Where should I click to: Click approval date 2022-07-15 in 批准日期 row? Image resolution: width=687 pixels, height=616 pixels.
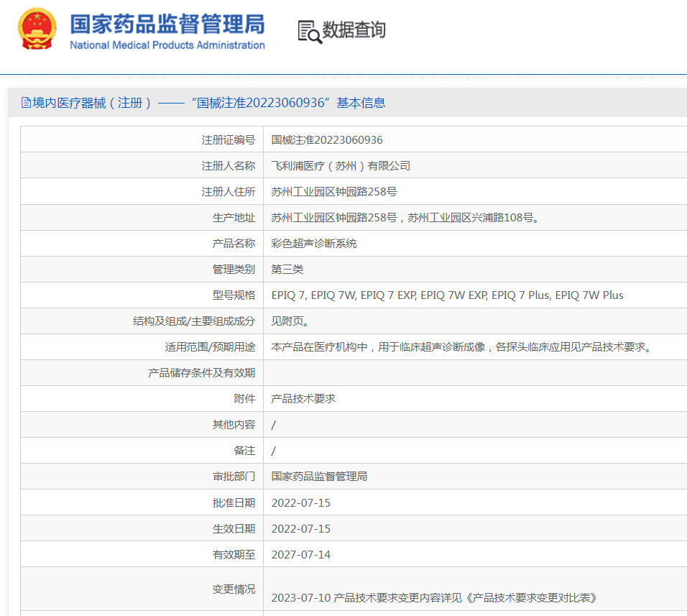301,502
